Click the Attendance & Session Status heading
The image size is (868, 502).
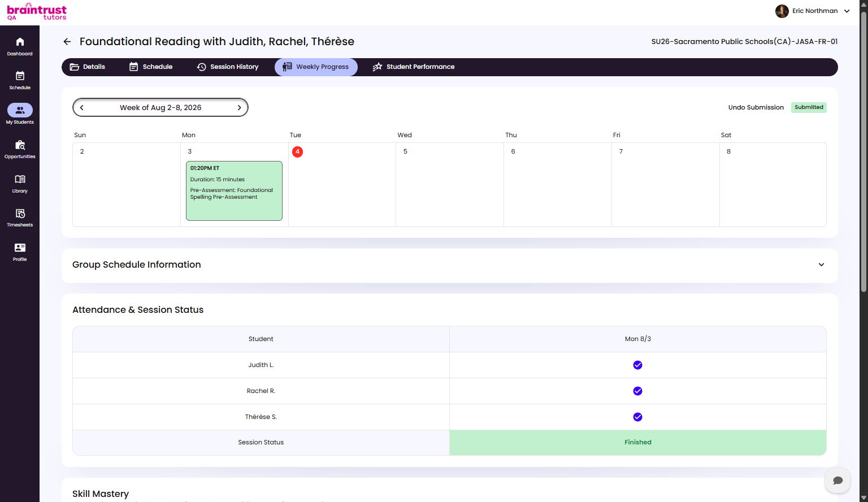[x=138, y=310]
